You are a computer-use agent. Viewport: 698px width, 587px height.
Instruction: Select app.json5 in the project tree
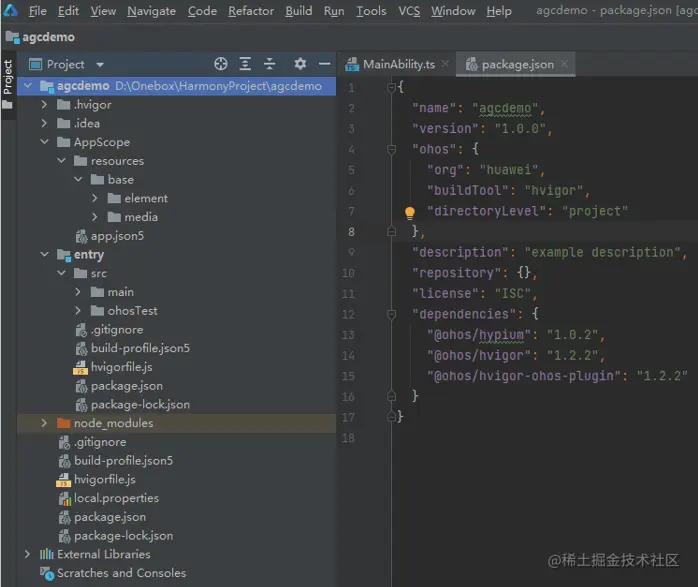118,236
